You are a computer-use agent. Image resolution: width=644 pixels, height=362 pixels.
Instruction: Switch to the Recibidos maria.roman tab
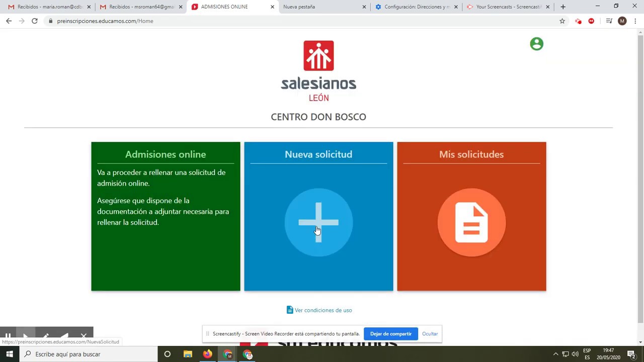coord(50,7)
